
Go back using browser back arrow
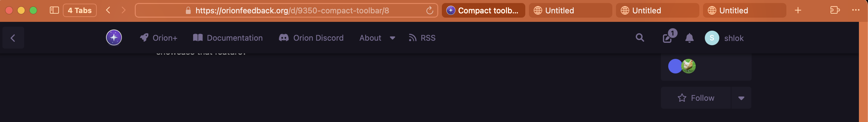108,11
